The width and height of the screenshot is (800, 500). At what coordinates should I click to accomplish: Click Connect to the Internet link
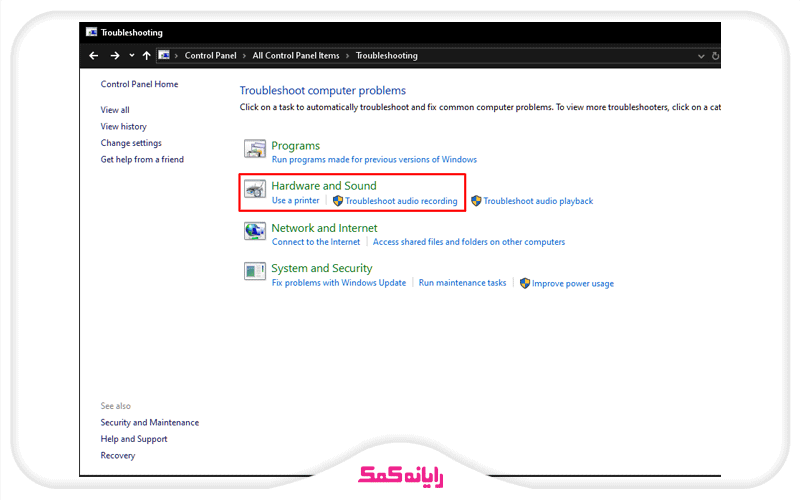pos(316,242)
